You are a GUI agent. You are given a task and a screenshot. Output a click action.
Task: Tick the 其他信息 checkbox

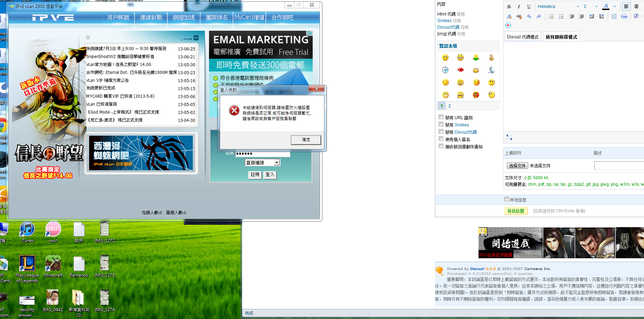pos(506,199)
